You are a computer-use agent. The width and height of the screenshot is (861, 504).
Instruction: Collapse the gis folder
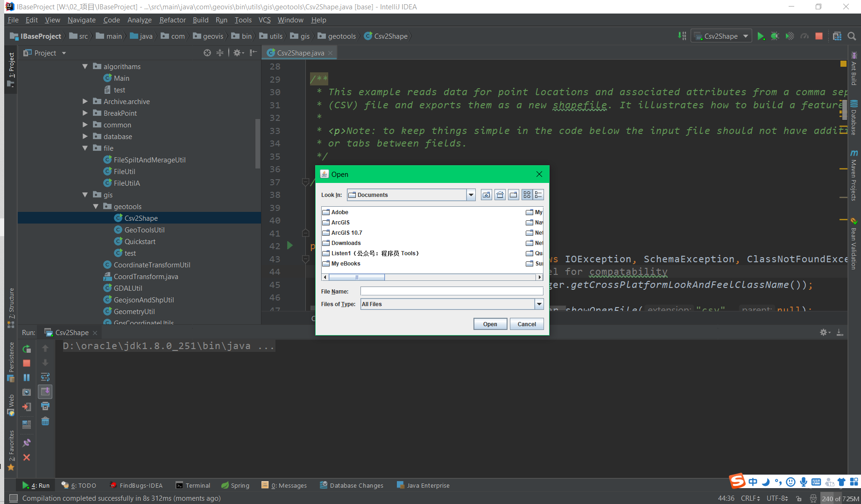point(85,195)
